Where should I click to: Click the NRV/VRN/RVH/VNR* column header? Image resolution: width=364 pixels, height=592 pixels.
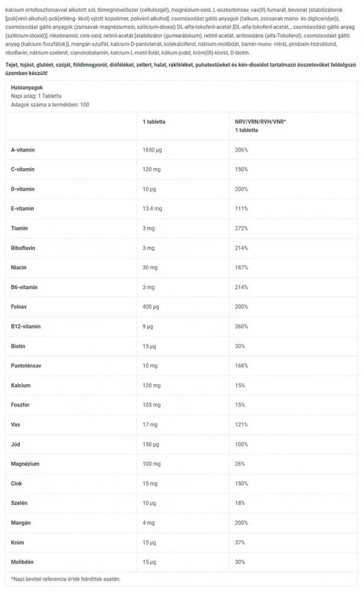click(x=260, y=121)
